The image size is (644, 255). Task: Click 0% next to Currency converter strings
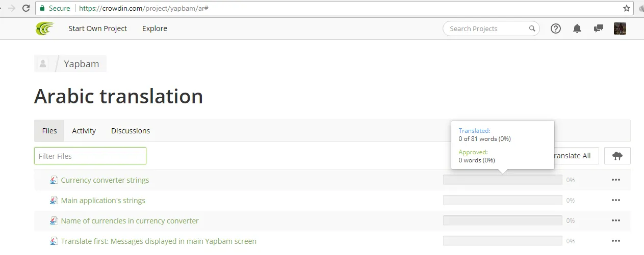[x=571, y=180]
